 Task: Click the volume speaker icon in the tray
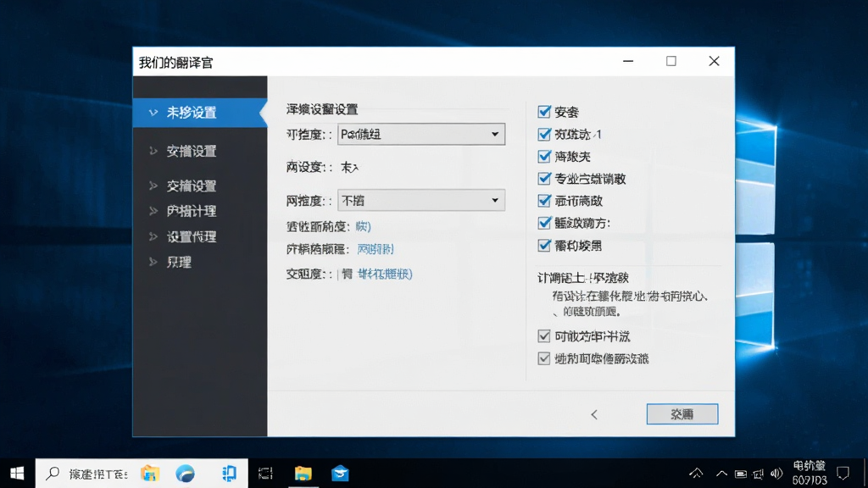776,474
